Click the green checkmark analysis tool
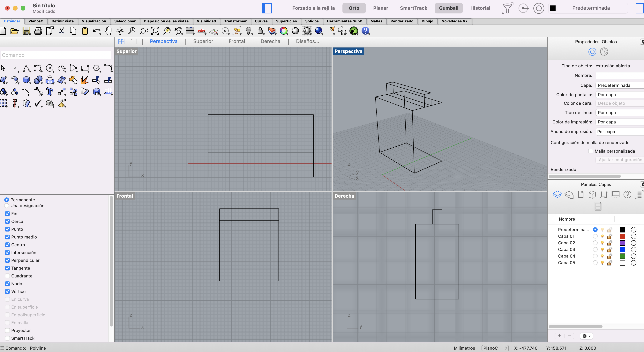This screenshot has height=352, width=644. (x=38, y=103)
